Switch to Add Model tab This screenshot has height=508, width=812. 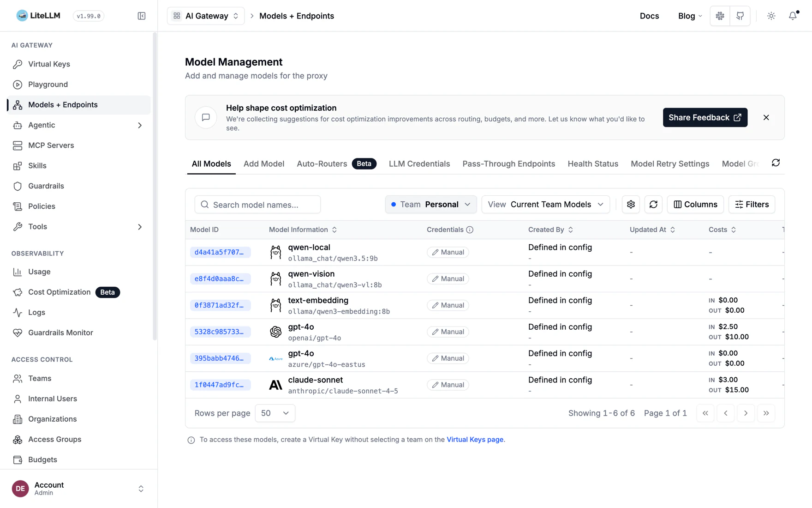(x=264, y=164)
